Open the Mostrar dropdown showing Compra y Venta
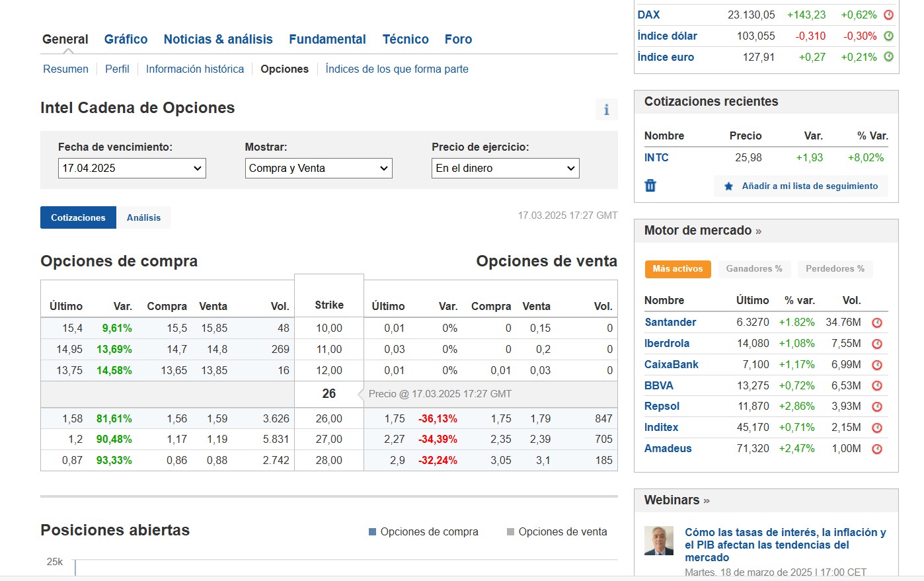 pyautogui.click(x=319, y=168)
